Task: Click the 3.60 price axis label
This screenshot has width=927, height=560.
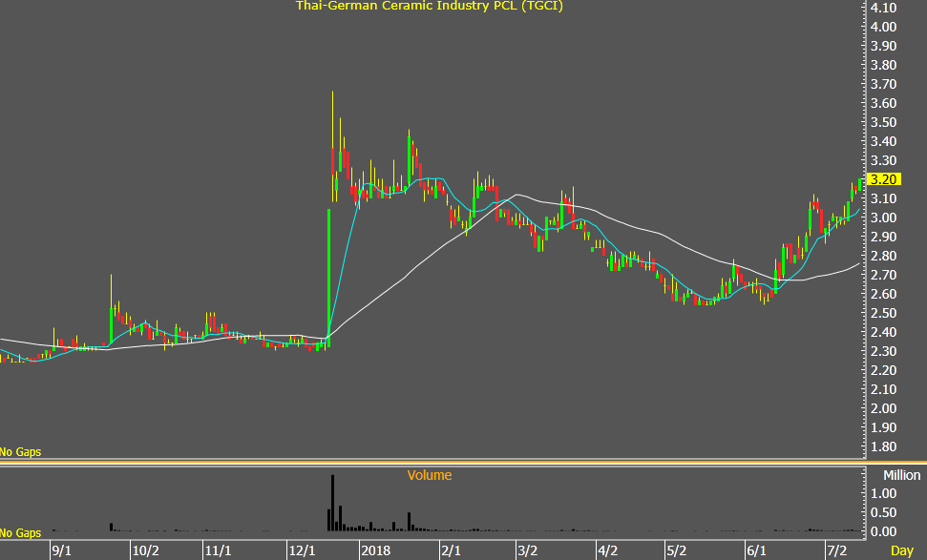Action: pos(883,103)
